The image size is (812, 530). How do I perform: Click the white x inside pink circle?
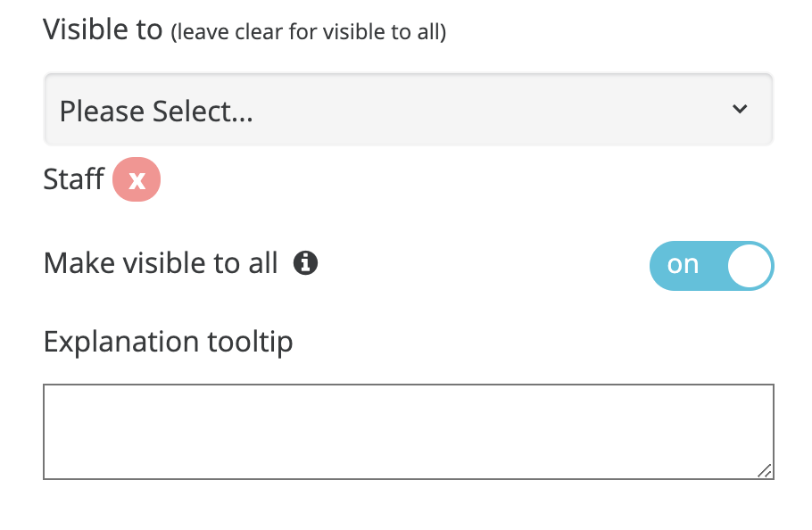[137, 180]
